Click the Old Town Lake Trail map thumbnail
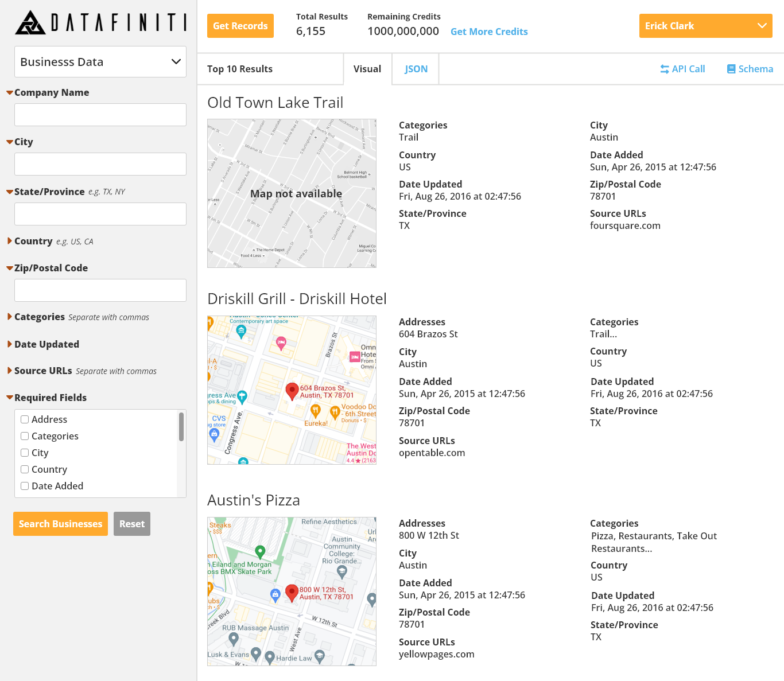 [292, 193]
